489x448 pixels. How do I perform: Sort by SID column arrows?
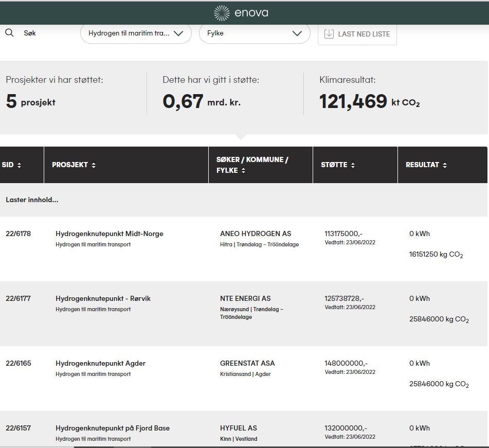coord(19,165)
